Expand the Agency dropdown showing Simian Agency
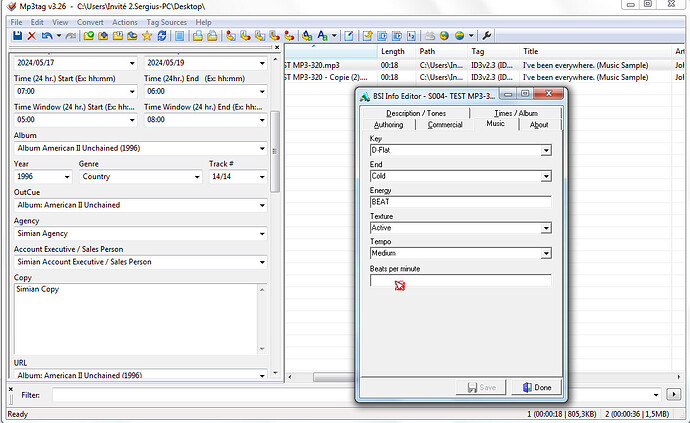 coord(262,234)
